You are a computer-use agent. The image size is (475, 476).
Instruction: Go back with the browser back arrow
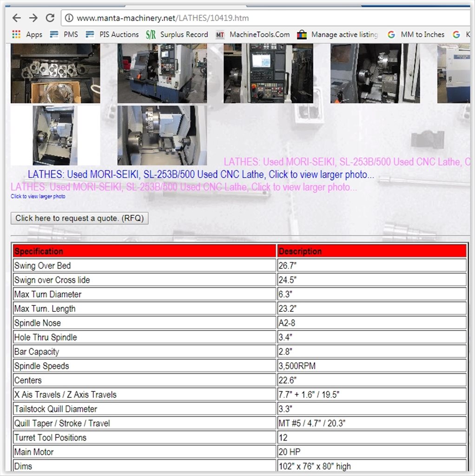pos(16,18)
